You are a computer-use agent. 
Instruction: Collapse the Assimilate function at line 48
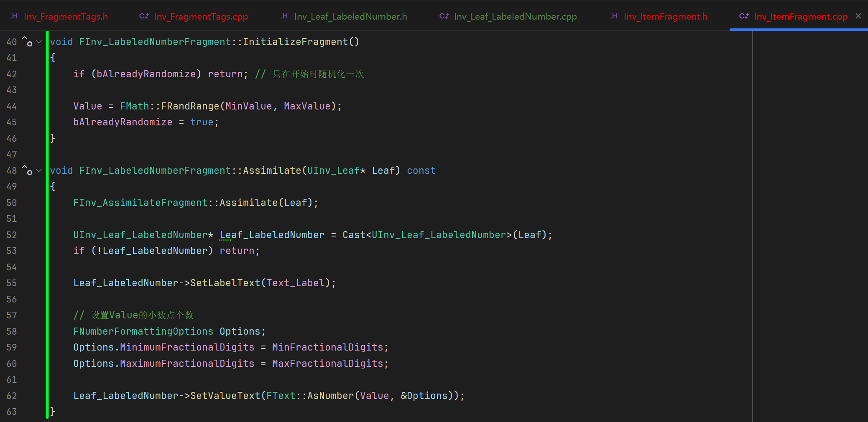click(x=39, y=170)
